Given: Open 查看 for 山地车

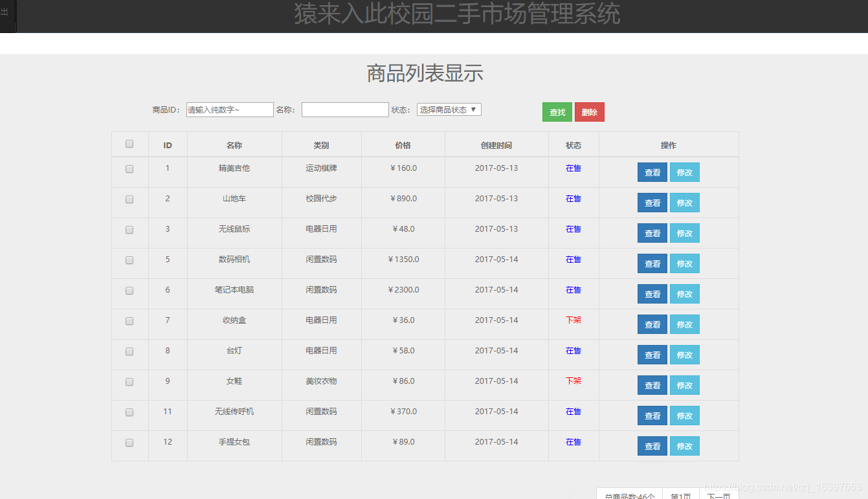Looking at the screenshot, I should (x=652, y=203).
